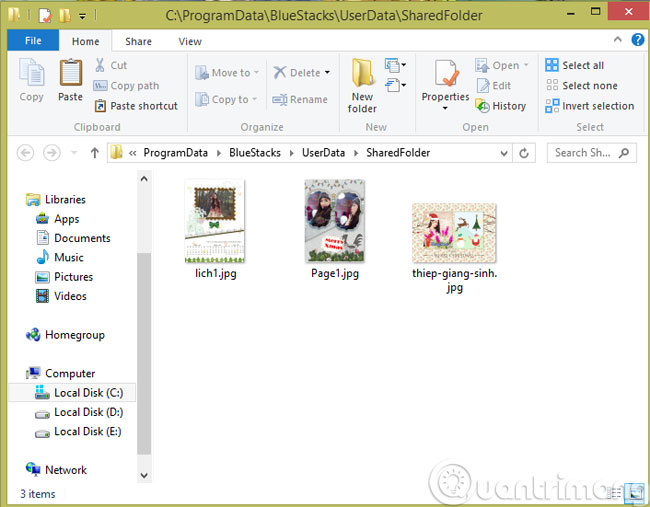Navigate to BlueStacks in address bar
This screenshot has width=650, height=507.
255,153
